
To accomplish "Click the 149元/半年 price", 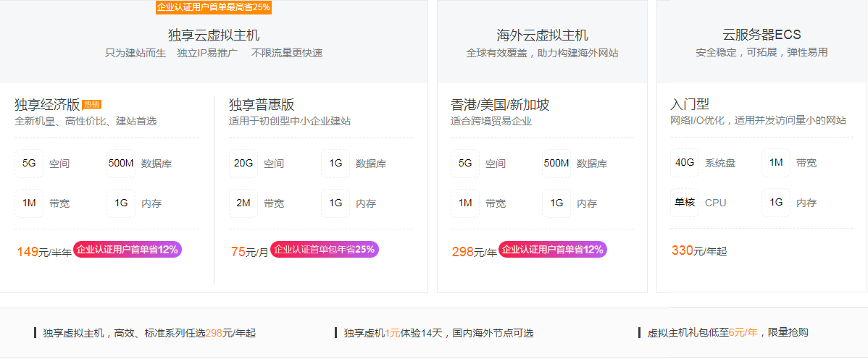I will click(x=44, y=252).
